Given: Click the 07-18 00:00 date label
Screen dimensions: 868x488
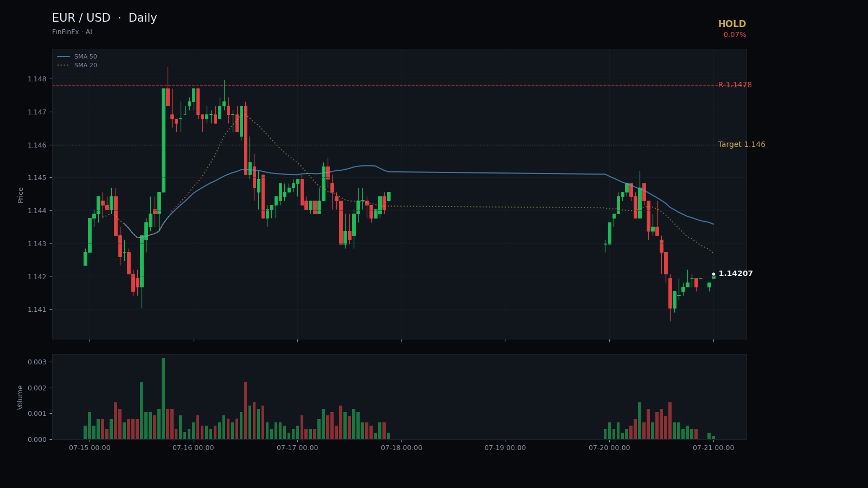Looking at the screenshot, I should pyautogui.click(x=401, y=448).
